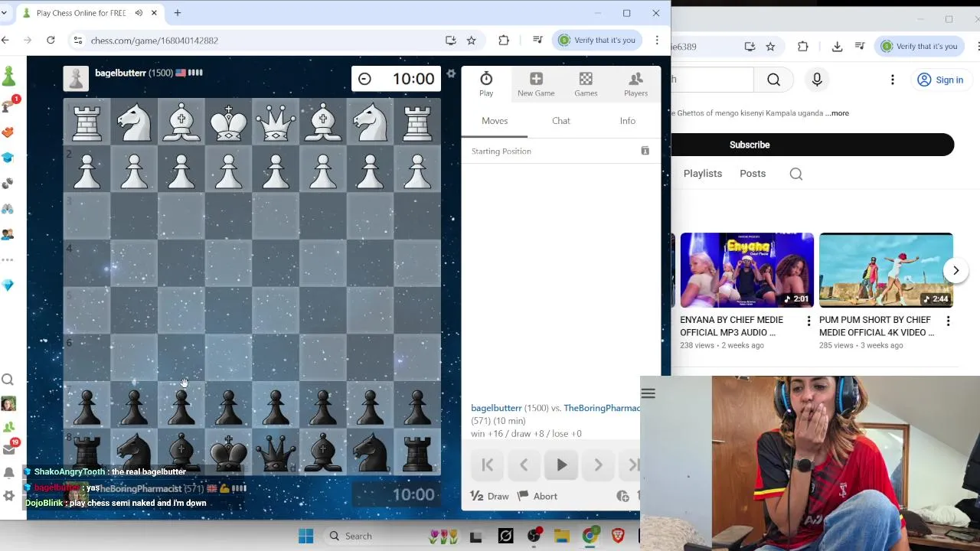Mute the chess.com browser tab audio

tap(139, 13)
